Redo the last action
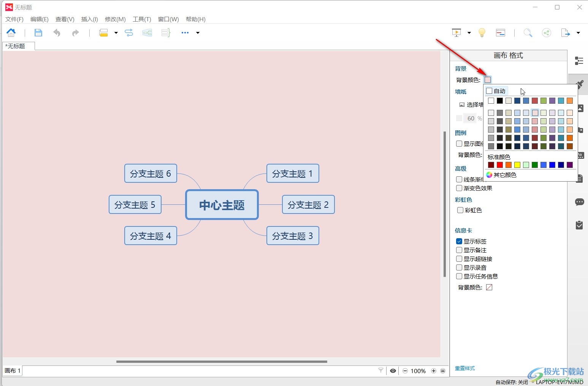Viewport: 588px width, 386px height. pos(75,33)
